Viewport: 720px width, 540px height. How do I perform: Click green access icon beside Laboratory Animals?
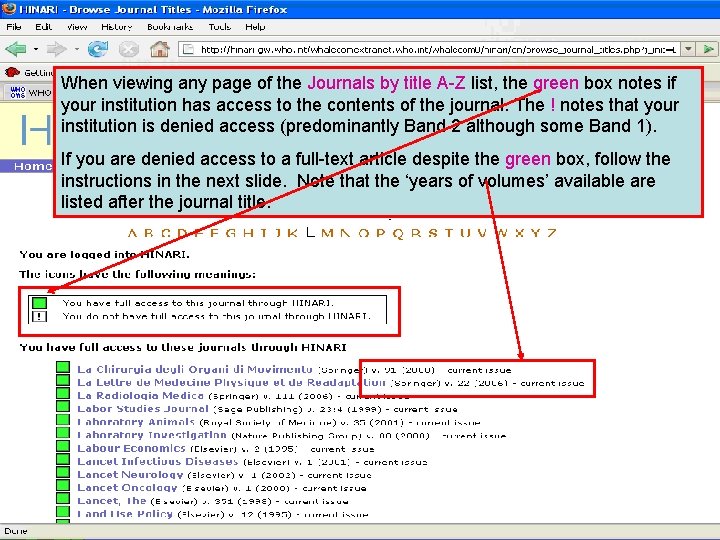[x=63, y=420]
